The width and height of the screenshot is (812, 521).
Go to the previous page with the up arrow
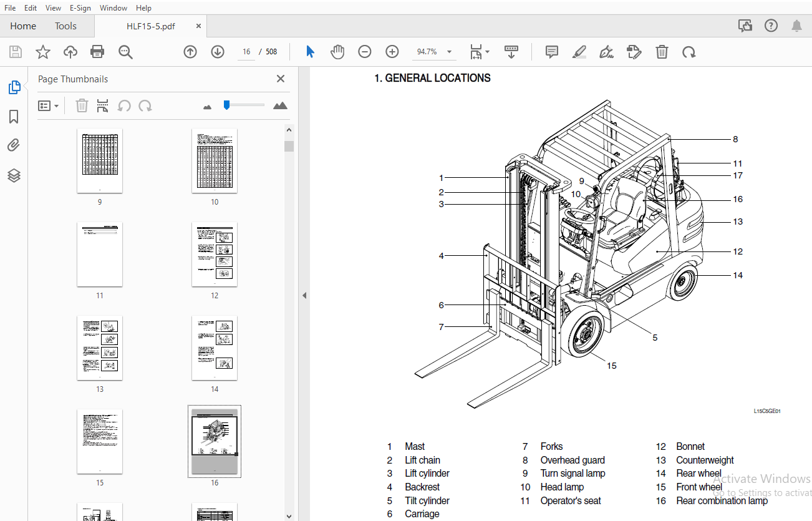point(190,52)
